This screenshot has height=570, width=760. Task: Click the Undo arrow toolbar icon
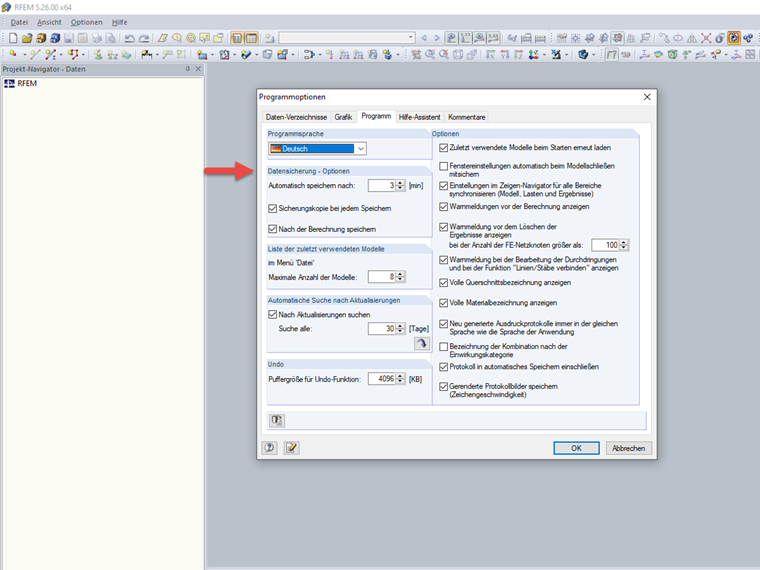(129, 38)
